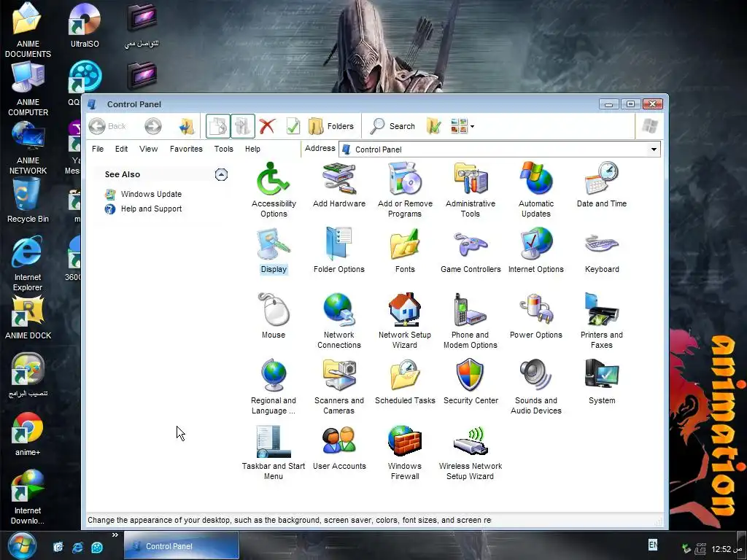
Task: Open Security Center
Action: [471, 382]
